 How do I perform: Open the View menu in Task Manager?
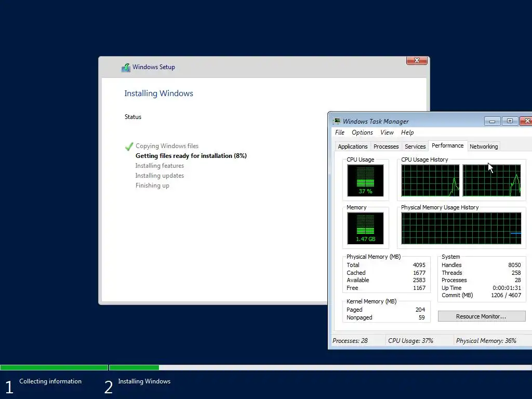(387, 132)
